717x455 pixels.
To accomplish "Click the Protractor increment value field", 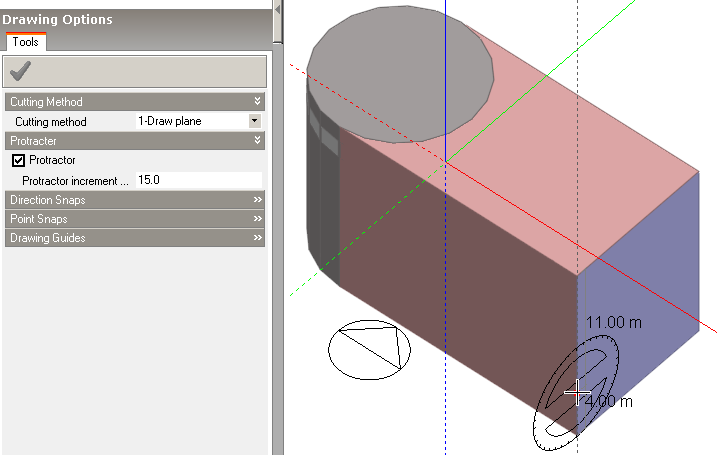I will tap(198, 180).
